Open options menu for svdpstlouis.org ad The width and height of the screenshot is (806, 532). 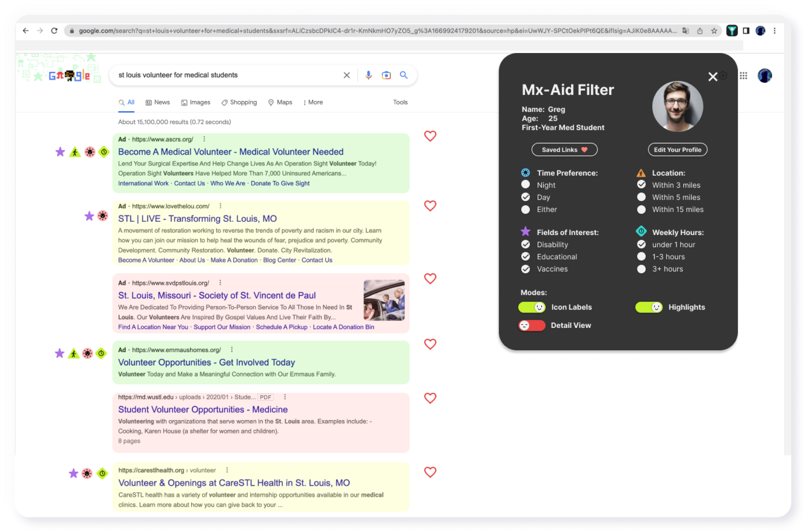point(220,283)
